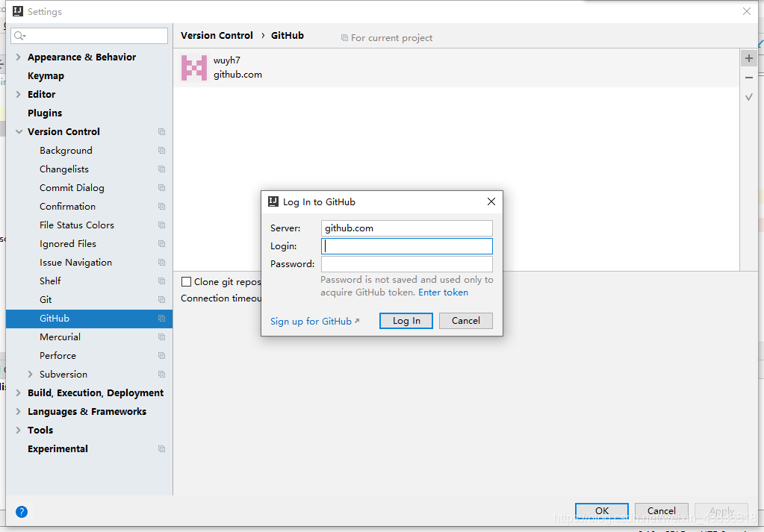This screenshot has height=532, width=764.
Task: Select Mercurial under Version Control
Action: pyautogui.click(x=60, y=337)
